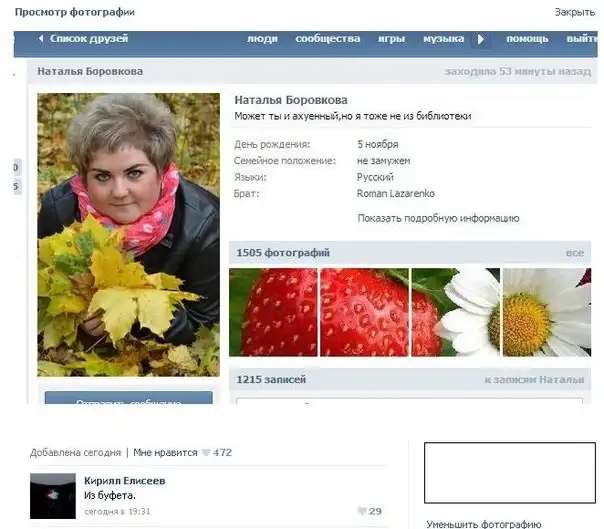This screenshot has width=604, height=529.
Task: Expand Показать подробную информацию
Action: point(438,218)
